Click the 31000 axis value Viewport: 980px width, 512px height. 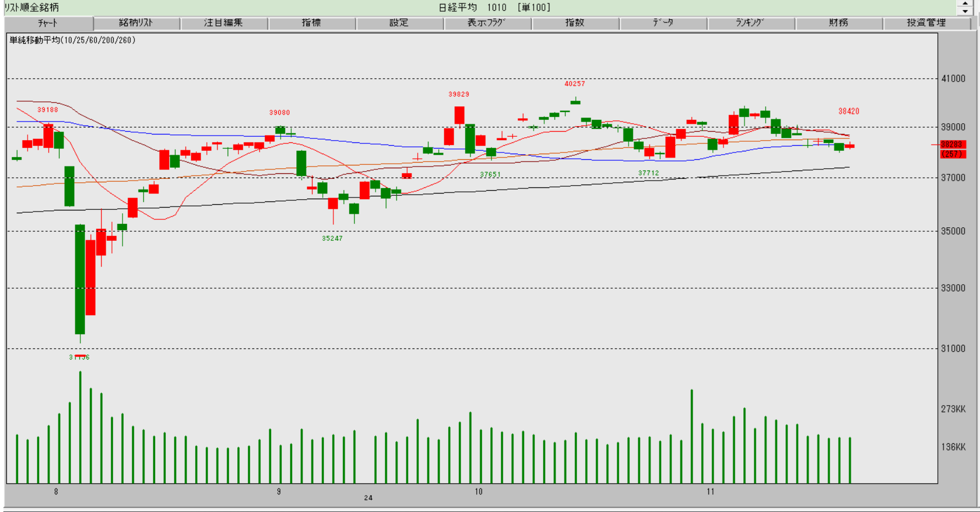(953, 349)
